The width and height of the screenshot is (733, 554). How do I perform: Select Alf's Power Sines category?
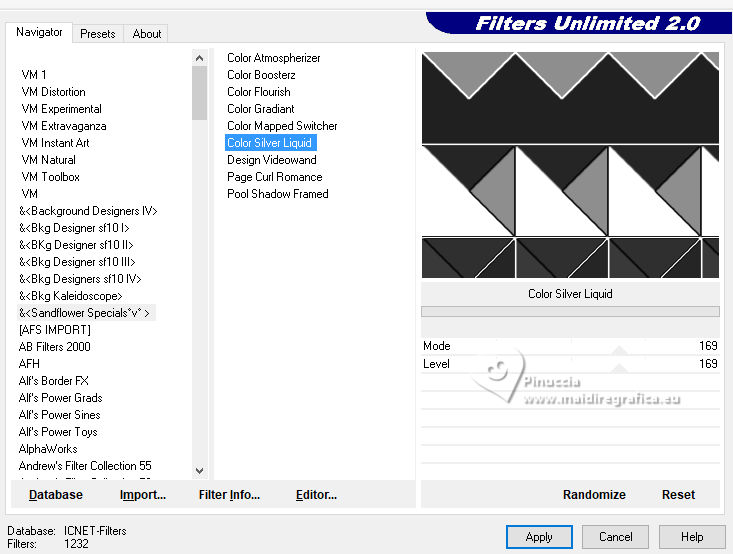pos(60,415)
